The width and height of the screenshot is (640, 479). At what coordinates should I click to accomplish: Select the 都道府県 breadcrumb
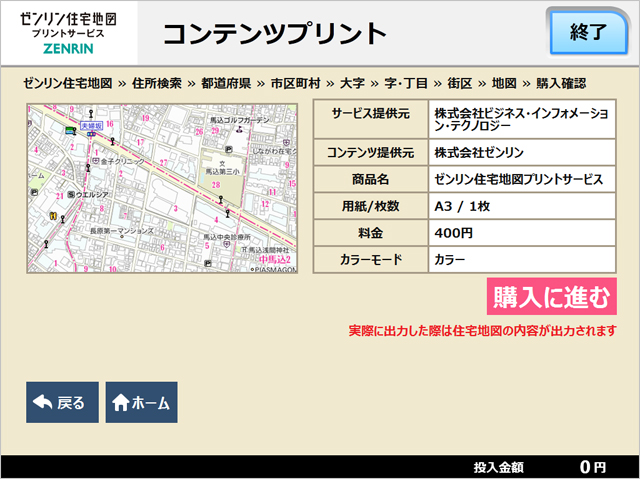pyautogui.click(x=226, y=83)
